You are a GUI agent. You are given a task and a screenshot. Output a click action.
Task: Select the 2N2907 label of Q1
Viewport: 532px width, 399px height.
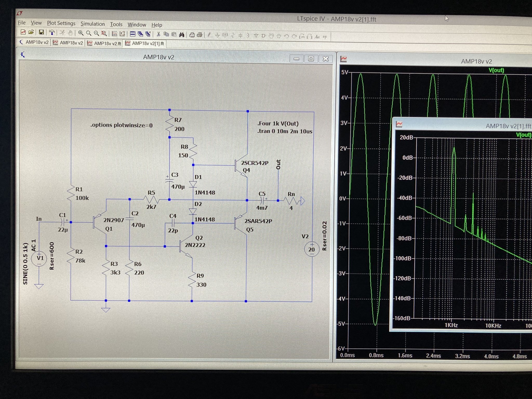(x=114, y=220)
